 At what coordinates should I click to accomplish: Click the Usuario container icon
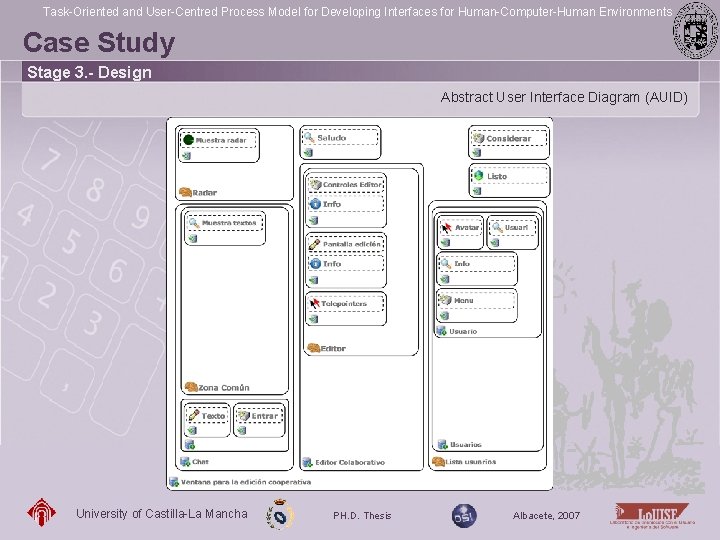point(441,330)
